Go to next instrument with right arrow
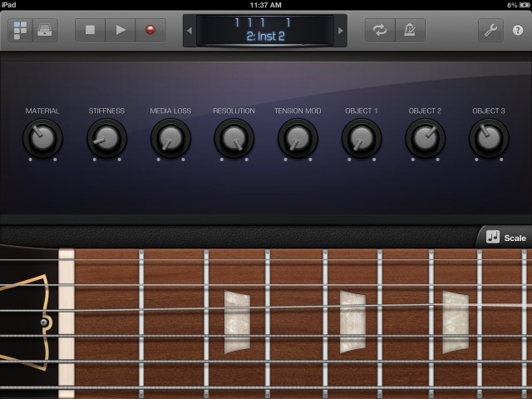 [x=341, y=31]
